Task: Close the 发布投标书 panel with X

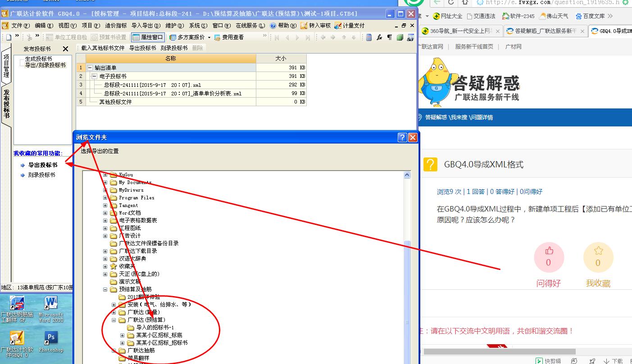Action: click(65, 49)
